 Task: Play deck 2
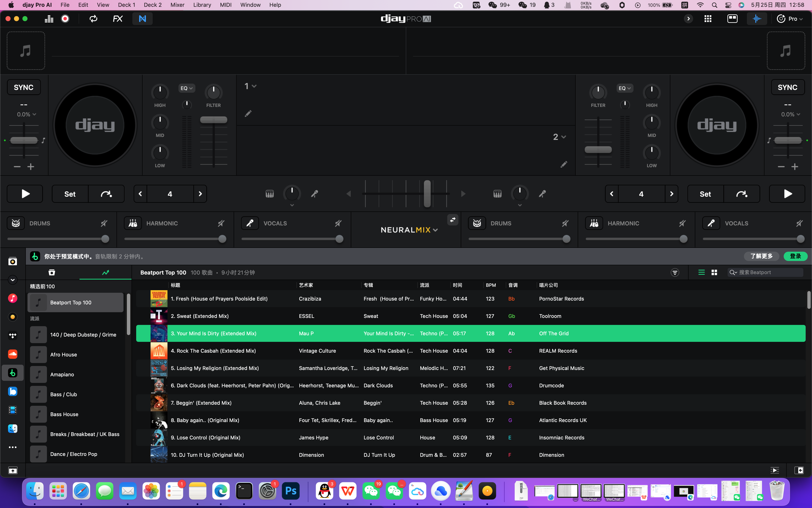787,194
